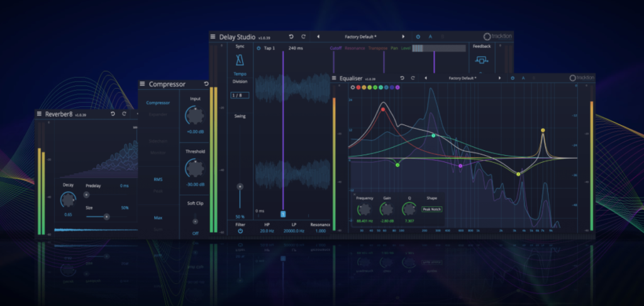Open the Equaliser hamburger menu

tap(335, 78)
